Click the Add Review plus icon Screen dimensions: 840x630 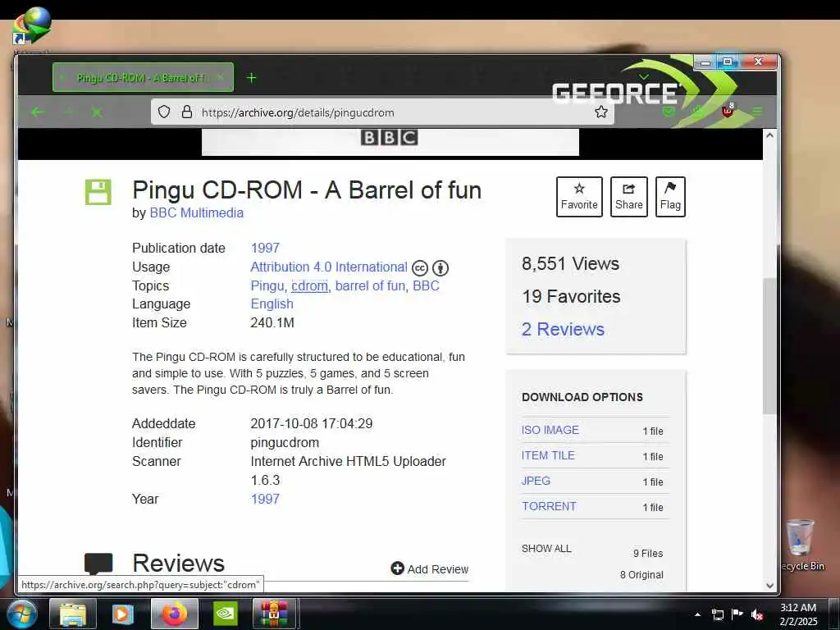click(397, 568)
